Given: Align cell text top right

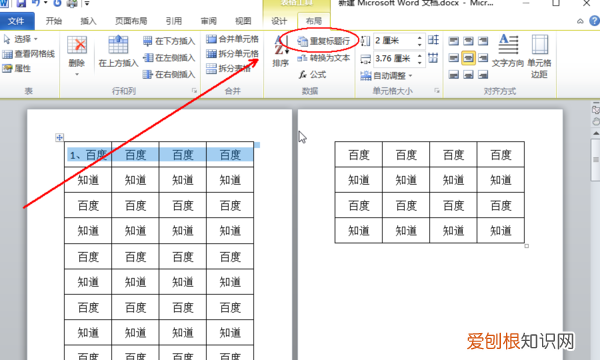Looking at the screenshot, I should click(x=483, y=41).
